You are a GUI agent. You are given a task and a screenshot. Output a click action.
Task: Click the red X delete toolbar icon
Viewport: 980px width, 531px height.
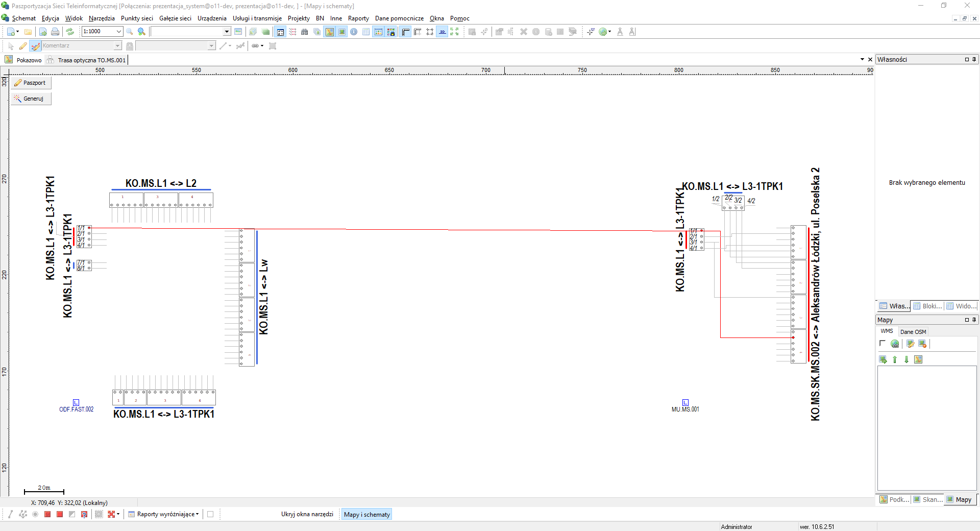[x=524, y=32]
